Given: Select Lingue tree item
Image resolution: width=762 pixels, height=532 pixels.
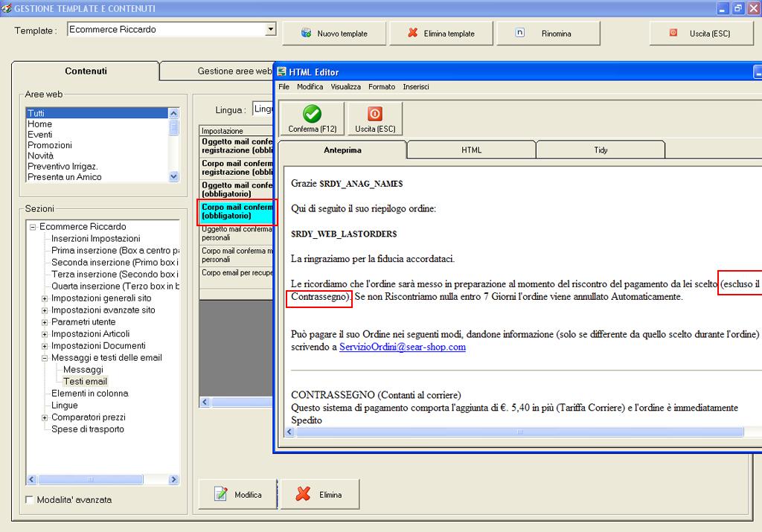Looking at the screenshot, I should coord(65,406).
